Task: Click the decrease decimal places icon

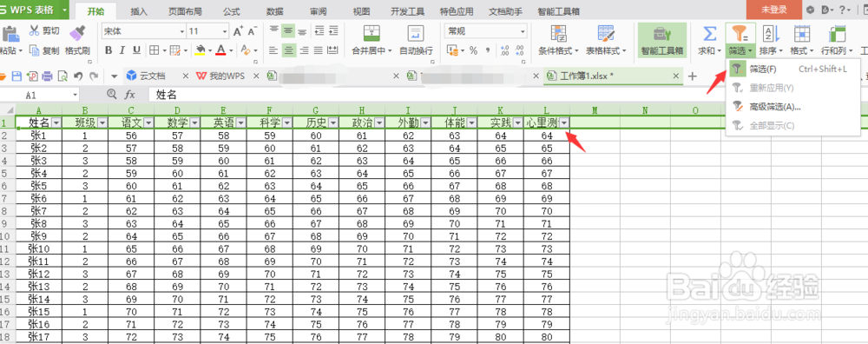Action: 520,50
